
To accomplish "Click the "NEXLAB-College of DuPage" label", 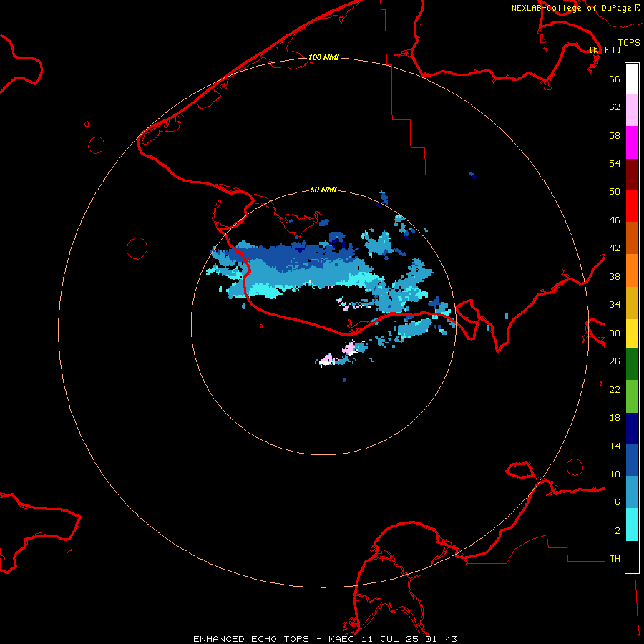I will coord(571,8).
